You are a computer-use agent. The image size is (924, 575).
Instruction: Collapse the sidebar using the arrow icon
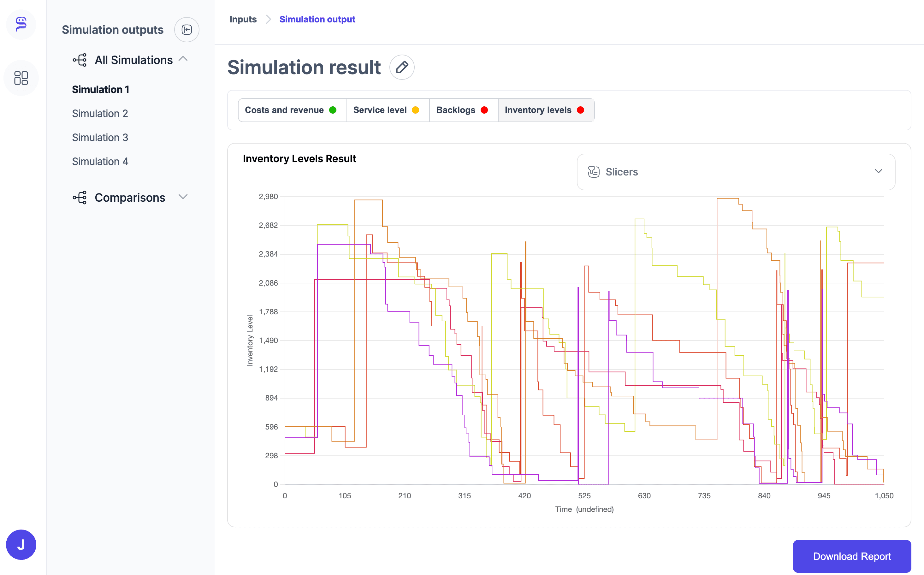[x=187, y=29]
